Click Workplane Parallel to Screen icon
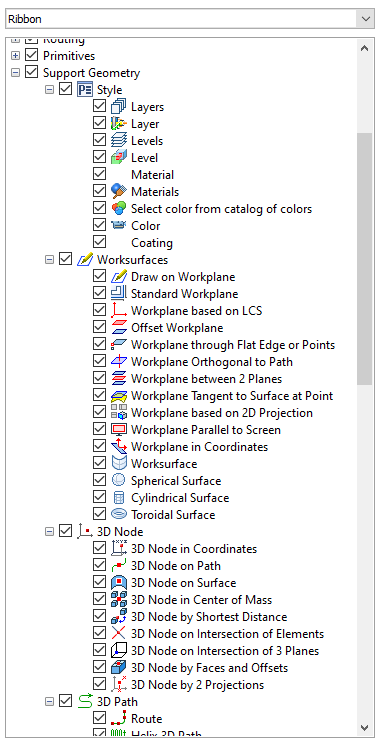The width and height of the screenshot is (379, 745). click(118, 430)
